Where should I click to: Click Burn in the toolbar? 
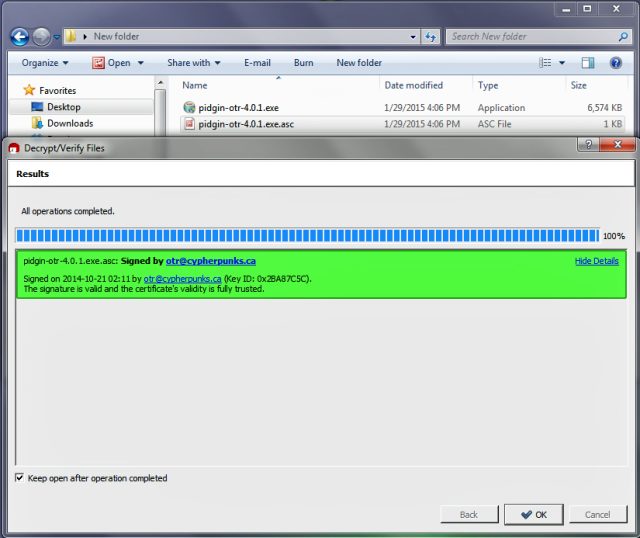click(x=304, y=63)
